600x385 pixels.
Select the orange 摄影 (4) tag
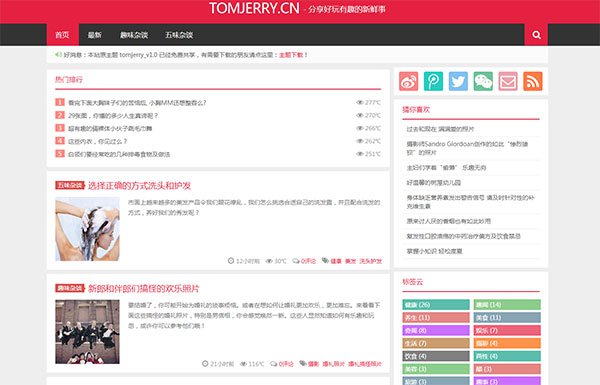(x=507, y=343)
